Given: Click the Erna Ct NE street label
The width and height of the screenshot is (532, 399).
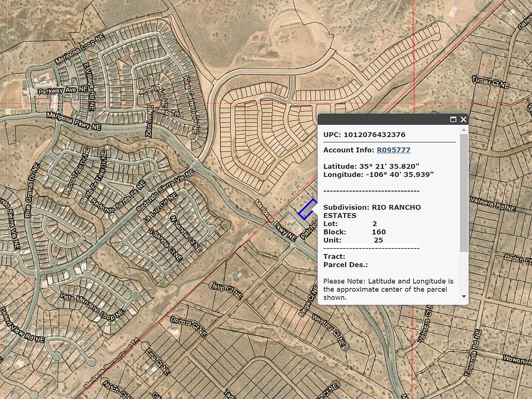Looking at the screenshot, I should click(158, 361).
